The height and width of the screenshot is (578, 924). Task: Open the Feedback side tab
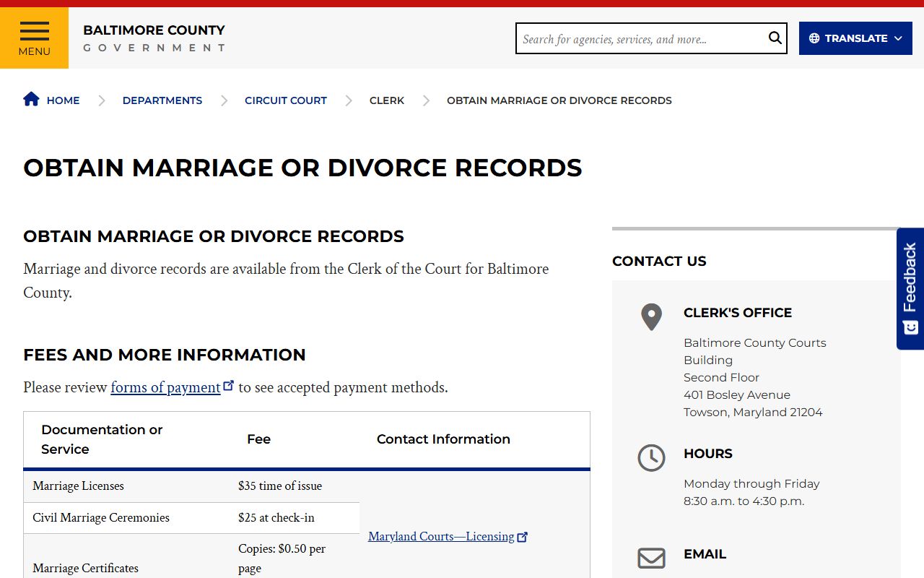910,289
